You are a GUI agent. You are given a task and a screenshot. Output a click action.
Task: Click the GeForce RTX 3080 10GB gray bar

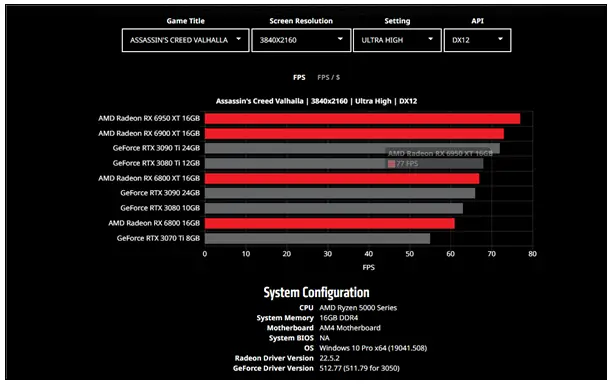[334, 208]
